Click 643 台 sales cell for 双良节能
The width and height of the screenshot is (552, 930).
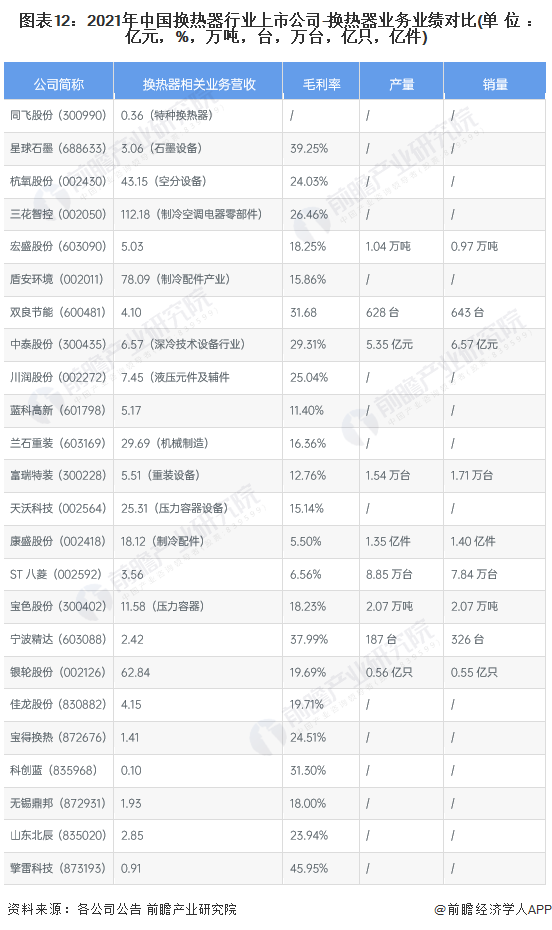click(x=467, y=312)
